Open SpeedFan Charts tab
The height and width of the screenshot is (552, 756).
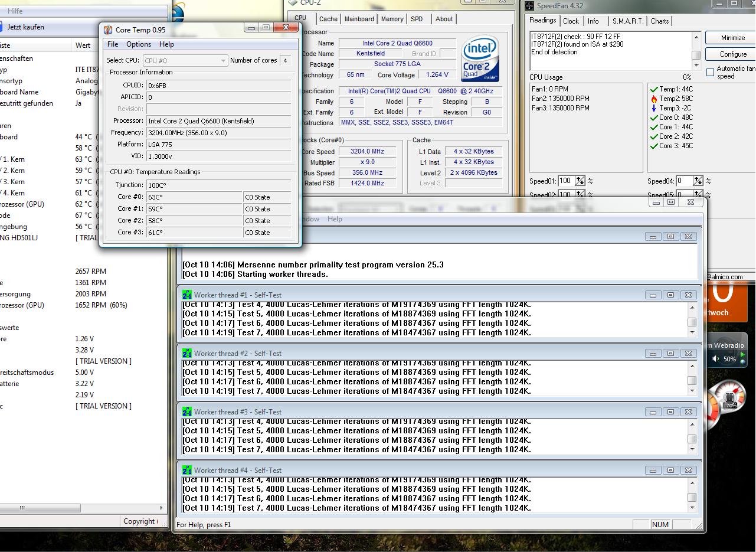click(x=660, y=21)
